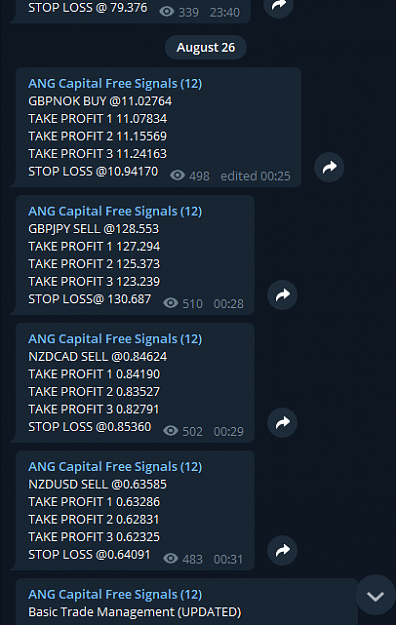Click the August 26 date badge
This screenshot has height=625, width=396.
206,47
